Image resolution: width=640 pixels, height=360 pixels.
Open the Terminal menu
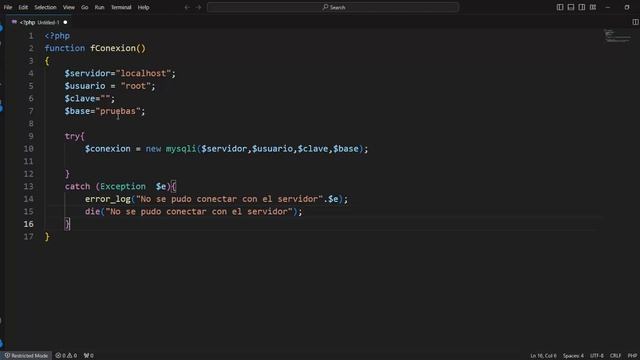coord(121,7)
